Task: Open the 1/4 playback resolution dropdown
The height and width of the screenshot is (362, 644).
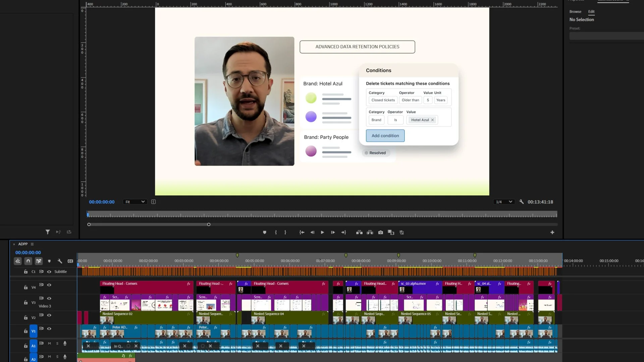Action: pos(504,202)
